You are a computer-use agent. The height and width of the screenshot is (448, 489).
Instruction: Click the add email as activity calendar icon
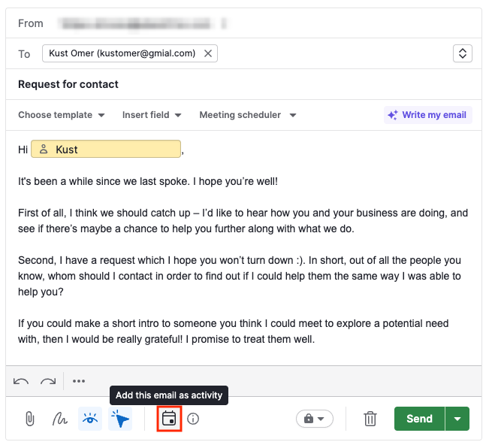(169, 419)
